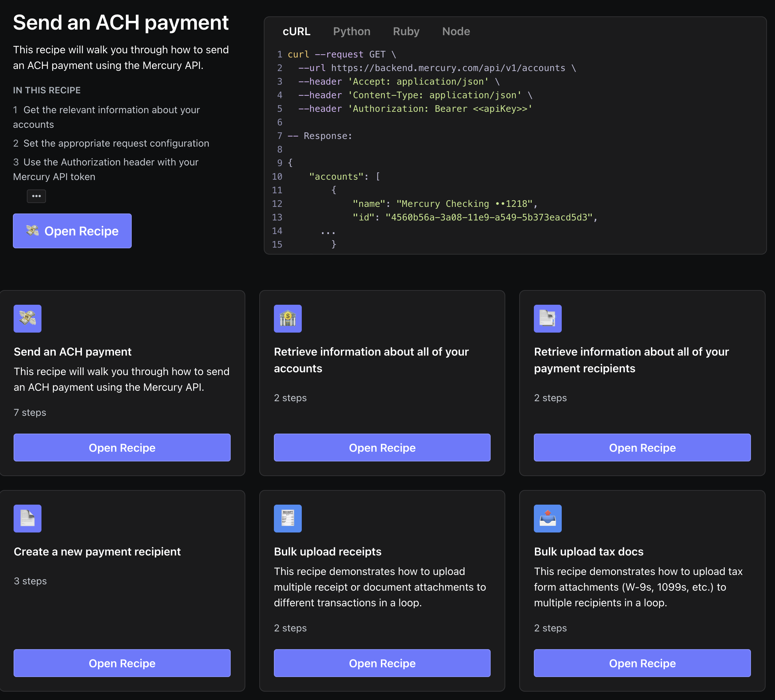The width and height of the screenshot is (775, 700).
Task: Switch to the Ruby code tab
Action: [x=406, y=31]
